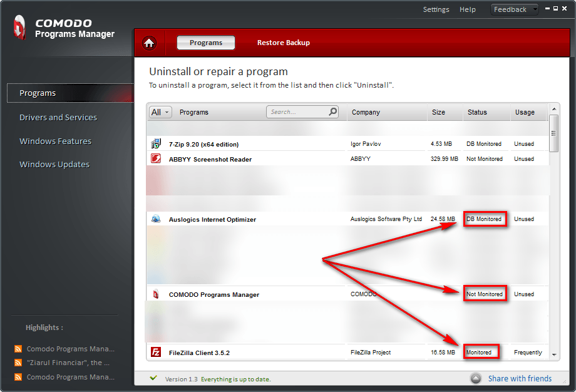
Task: Click ABBYY Not Monitored status cell
Action: pyautogui.click(x=485, y=158)
